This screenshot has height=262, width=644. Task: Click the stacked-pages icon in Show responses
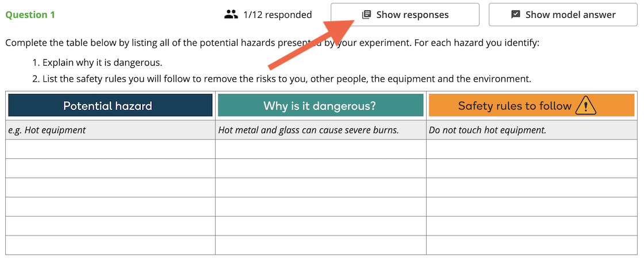pyautogui.click(x=366, y=15)
